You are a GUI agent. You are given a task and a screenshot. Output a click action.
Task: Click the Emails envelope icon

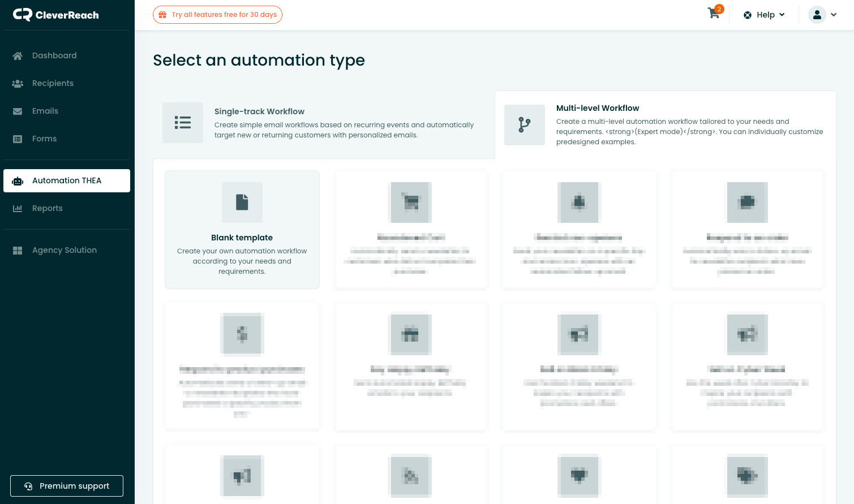pyautogui.click(x=18, y=111)
